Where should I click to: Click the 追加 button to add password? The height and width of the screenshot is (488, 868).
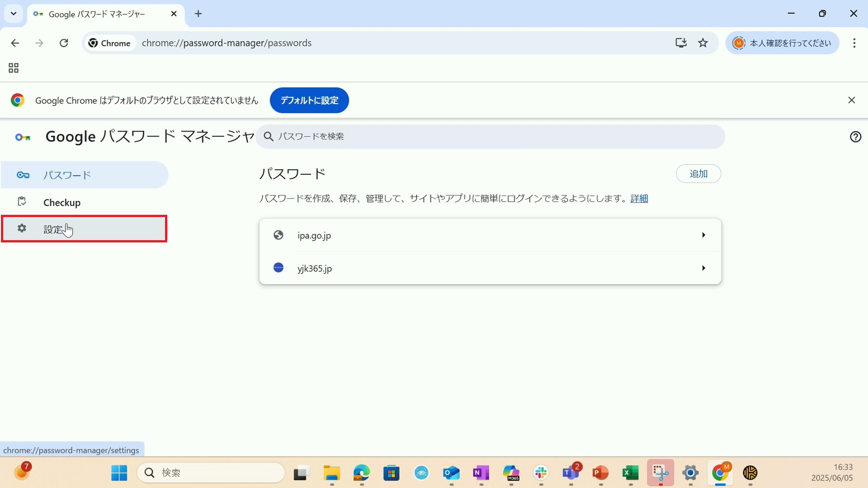click(x=698, y=174)
